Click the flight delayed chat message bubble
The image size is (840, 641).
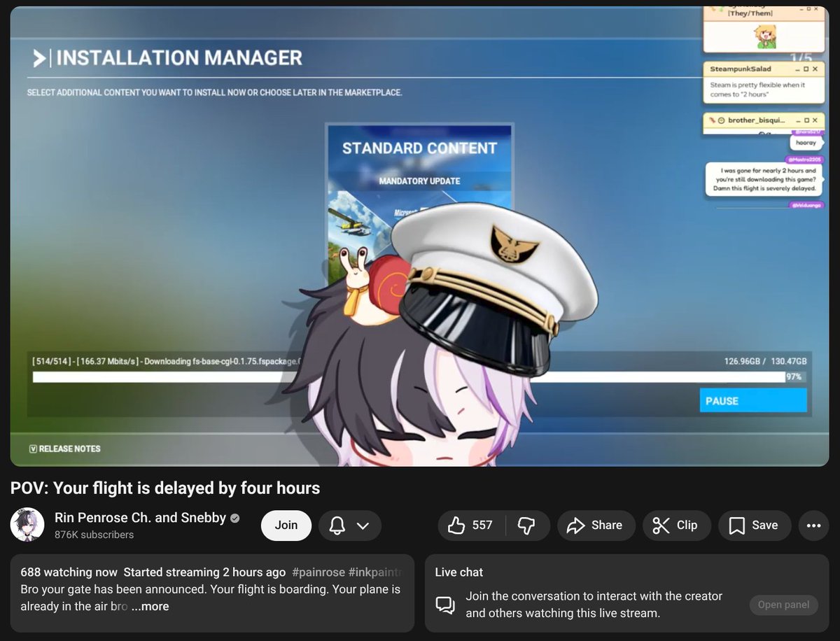[764, 179]
